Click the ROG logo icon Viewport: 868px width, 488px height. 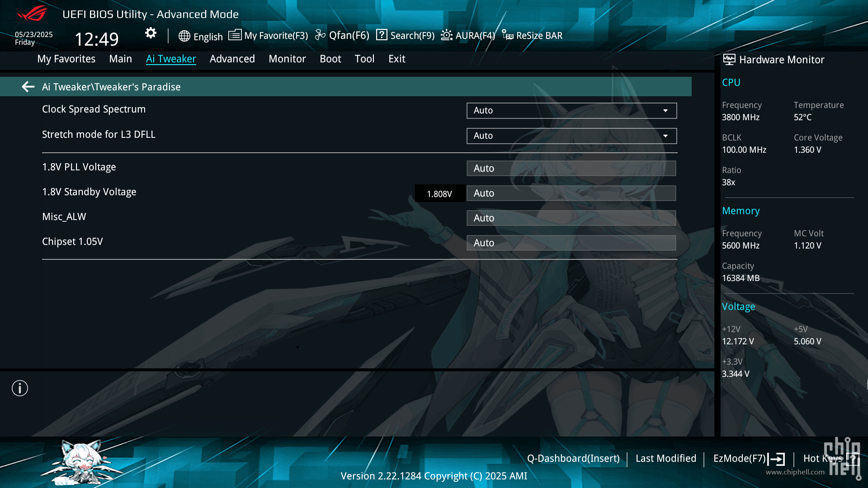(x=32, y=14)
